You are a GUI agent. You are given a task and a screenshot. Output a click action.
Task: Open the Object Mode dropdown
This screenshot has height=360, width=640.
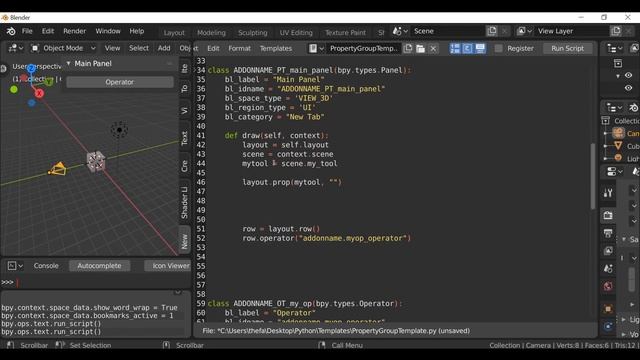[64, 48]
